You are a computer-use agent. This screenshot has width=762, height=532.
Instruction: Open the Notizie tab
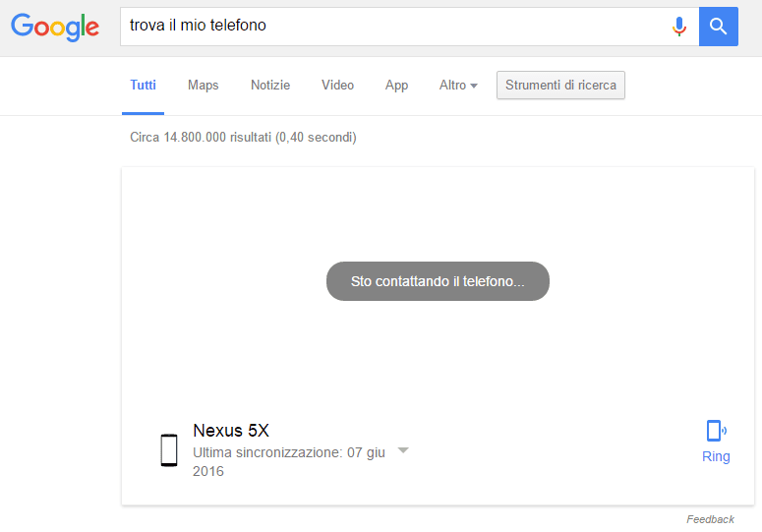pos(270,85)
